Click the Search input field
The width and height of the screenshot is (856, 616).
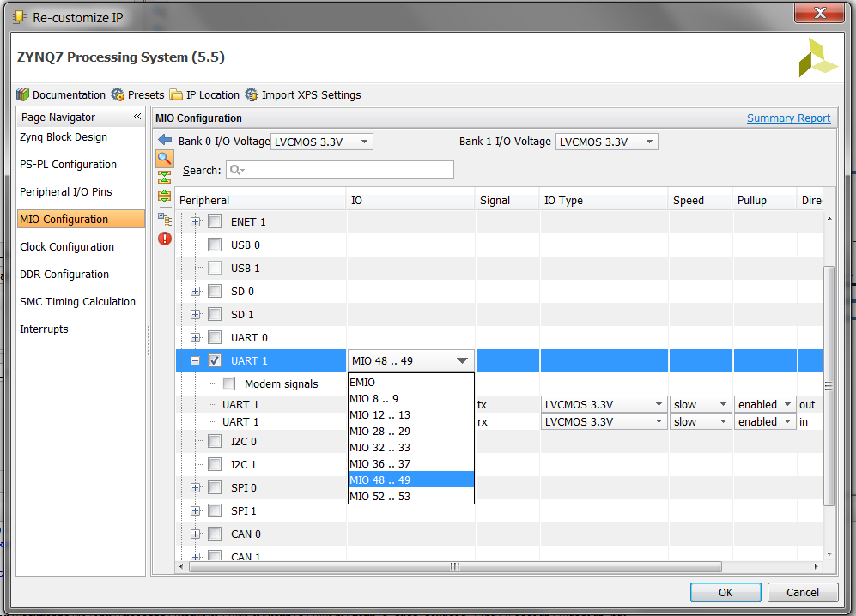(340, 170)
